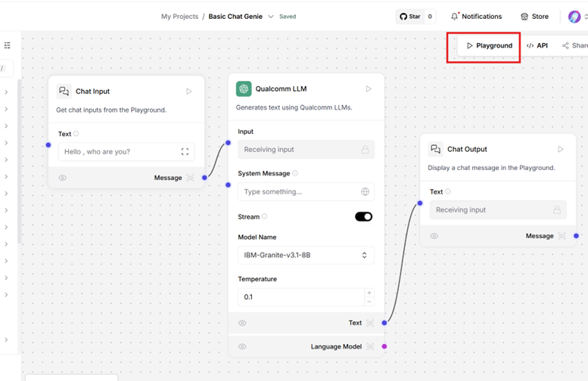
Task: Toggle Language Model output visibility eye
Action: pos(242,346)
